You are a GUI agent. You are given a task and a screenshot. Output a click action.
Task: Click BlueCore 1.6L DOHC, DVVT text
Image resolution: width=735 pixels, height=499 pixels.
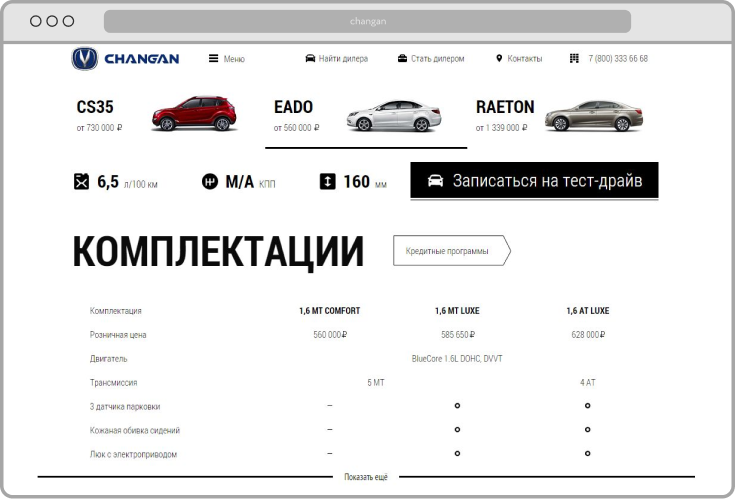[x=457, y=358]
